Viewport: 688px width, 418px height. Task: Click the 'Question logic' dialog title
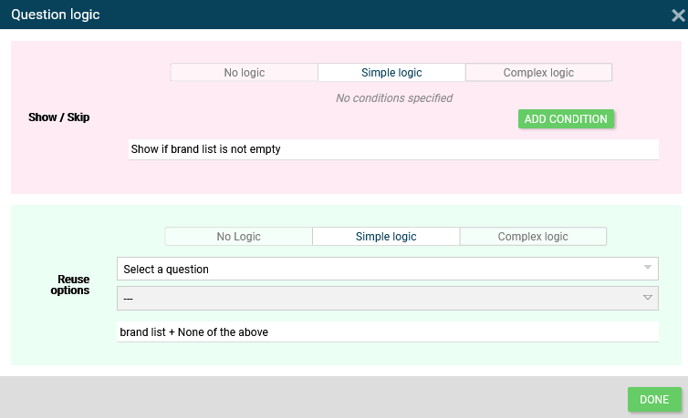tap(55, 15)
